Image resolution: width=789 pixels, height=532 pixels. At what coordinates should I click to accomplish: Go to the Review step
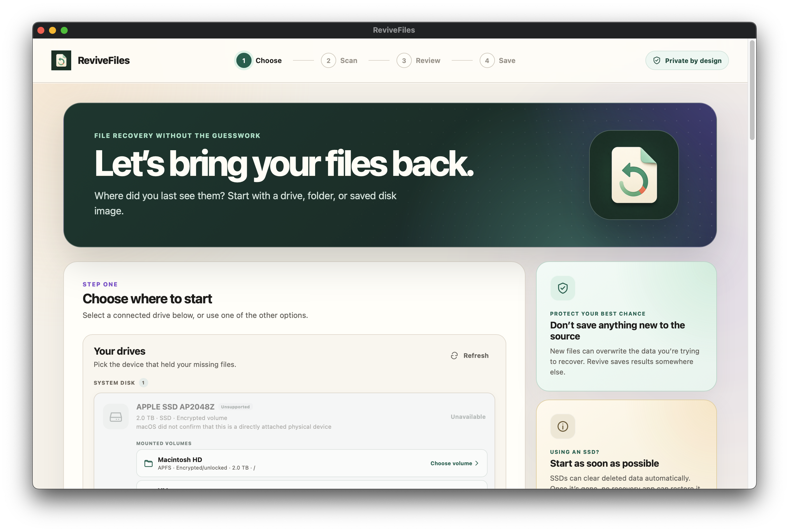point(418,60)
